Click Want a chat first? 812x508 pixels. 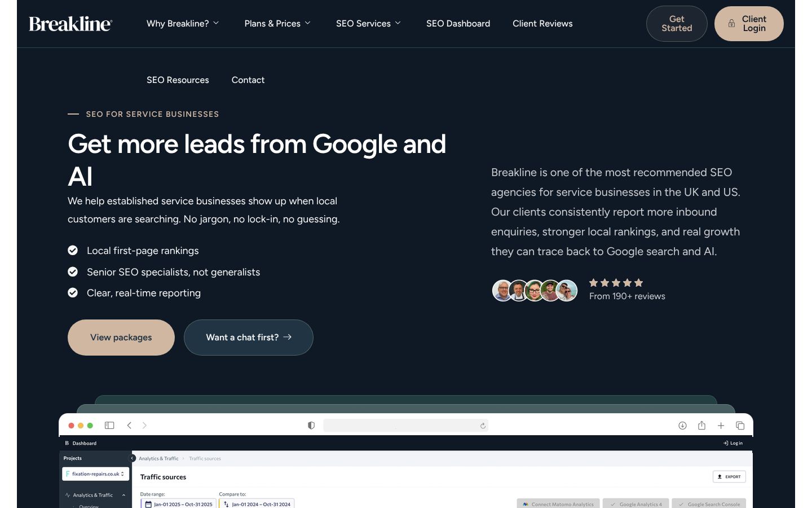(x=249, y=338)
